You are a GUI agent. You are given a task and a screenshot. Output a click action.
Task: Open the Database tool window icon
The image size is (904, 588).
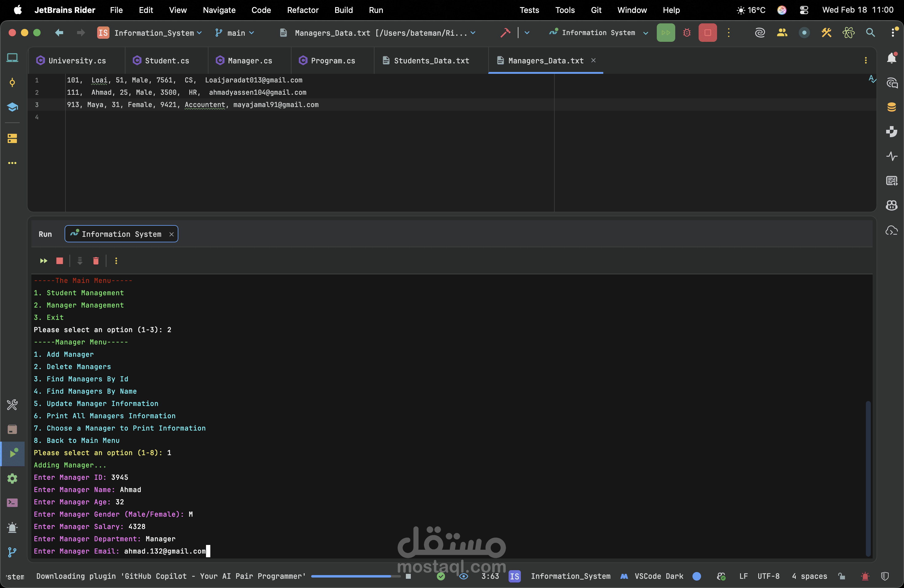point(891,107)
